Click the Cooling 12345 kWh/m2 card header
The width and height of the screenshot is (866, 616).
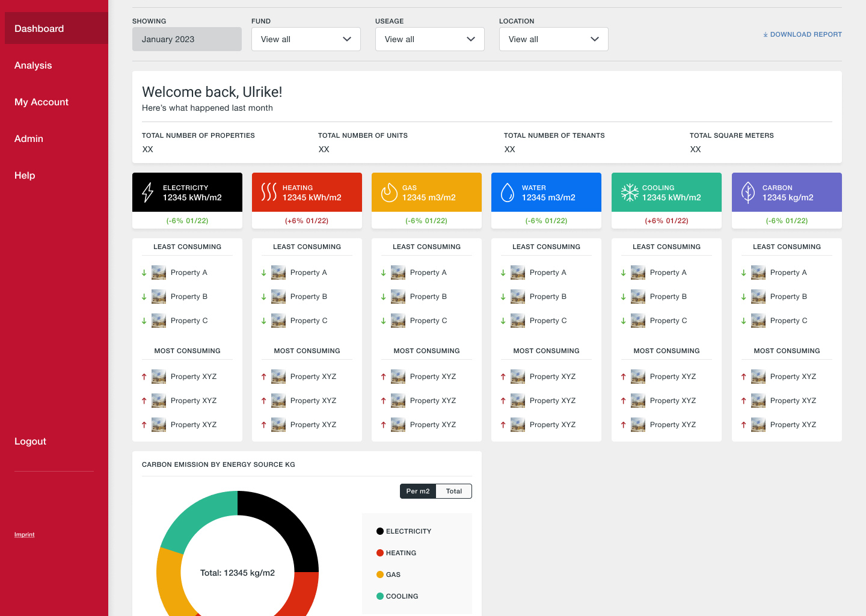pos(666,192)
